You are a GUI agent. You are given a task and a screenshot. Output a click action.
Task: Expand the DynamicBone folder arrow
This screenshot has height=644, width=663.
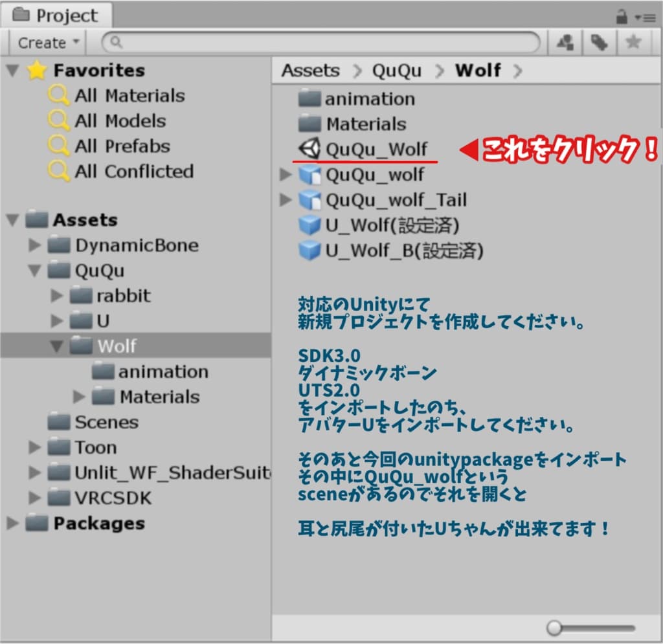click(x=35, y=245)
